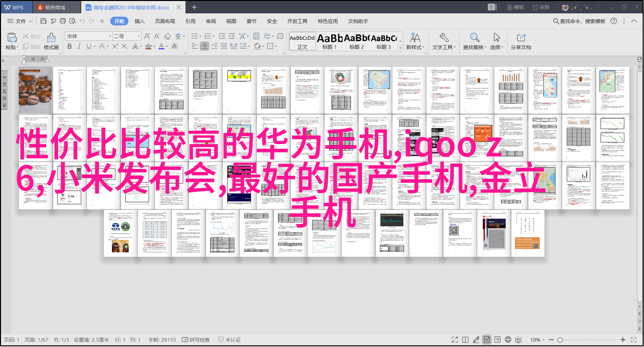The height and width of the screenshot is (347, 644).
Task: Toggle align left
Action: [x=195, y=46]
